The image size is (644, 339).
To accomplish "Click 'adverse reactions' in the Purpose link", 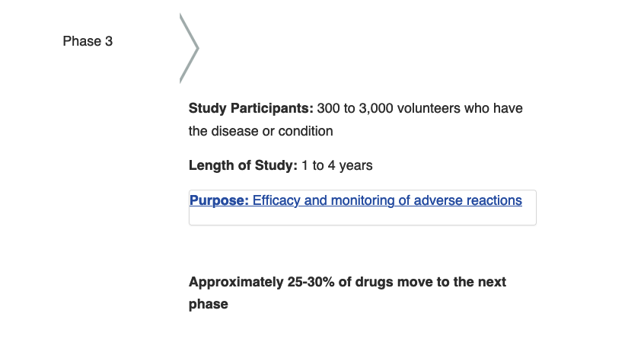I will click(x=468, y=200).
